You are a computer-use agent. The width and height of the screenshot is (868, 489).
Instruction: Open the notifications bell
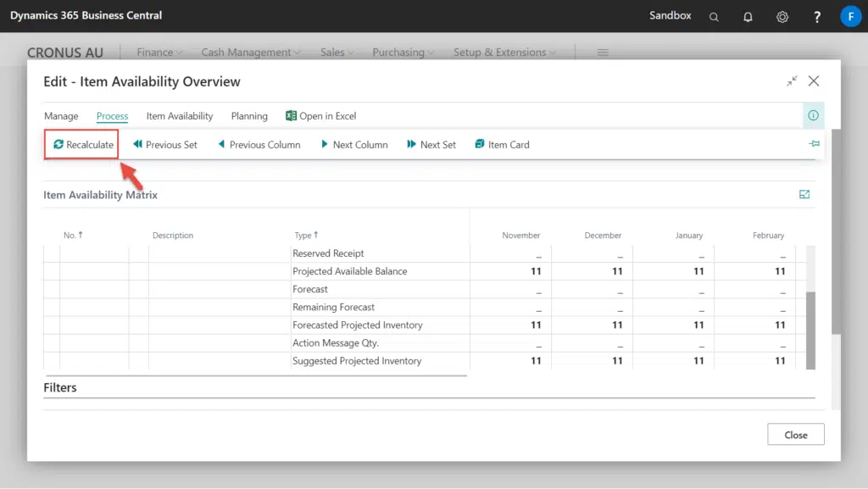748,16
